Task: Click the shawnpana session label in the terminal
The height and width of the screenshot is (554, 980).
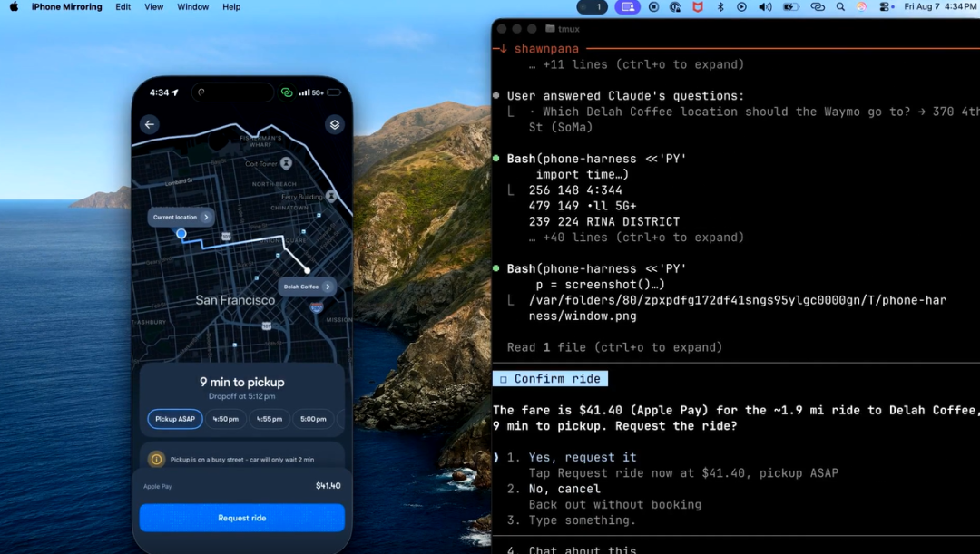Action: point(546,49)
